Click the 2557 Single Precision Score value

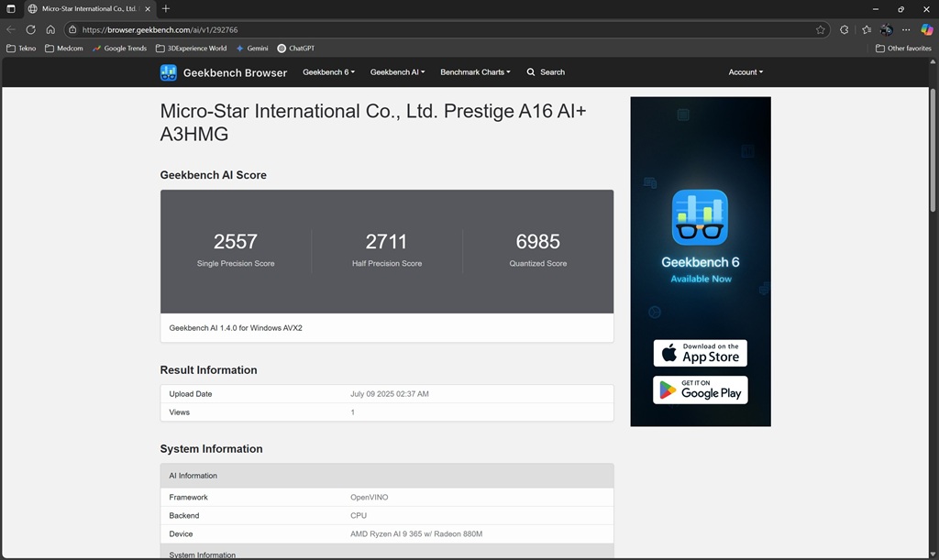coord(236,242)
